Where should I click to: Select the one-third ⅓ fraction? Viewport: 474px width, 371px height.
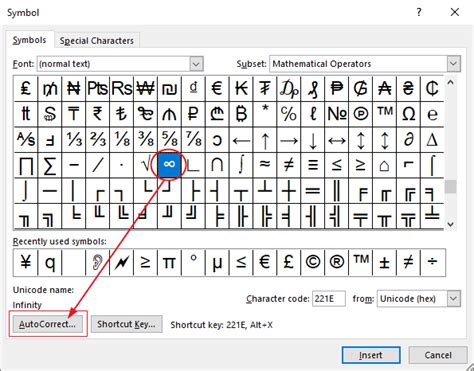(74, 140)
